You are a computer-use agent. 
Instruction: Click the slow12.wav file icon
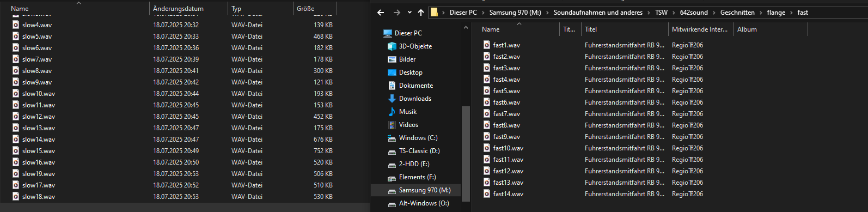tap(16, 117)
